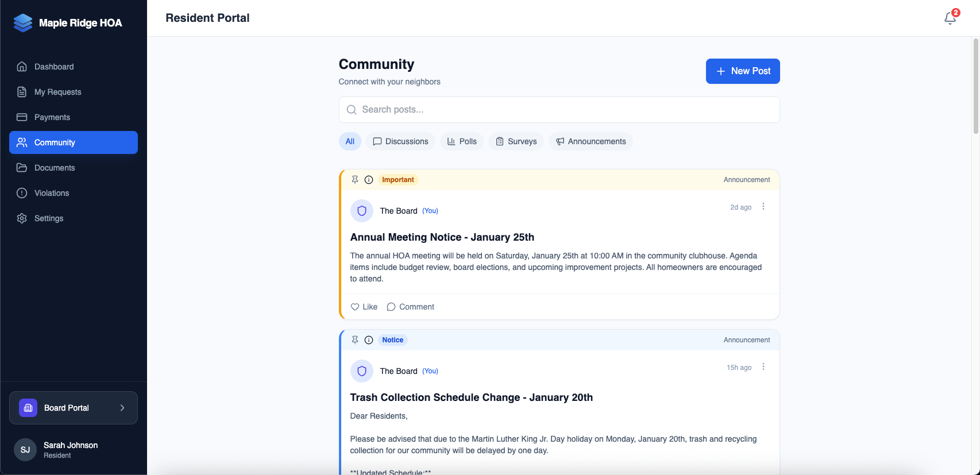Go to My Requests page

[74, 92]
